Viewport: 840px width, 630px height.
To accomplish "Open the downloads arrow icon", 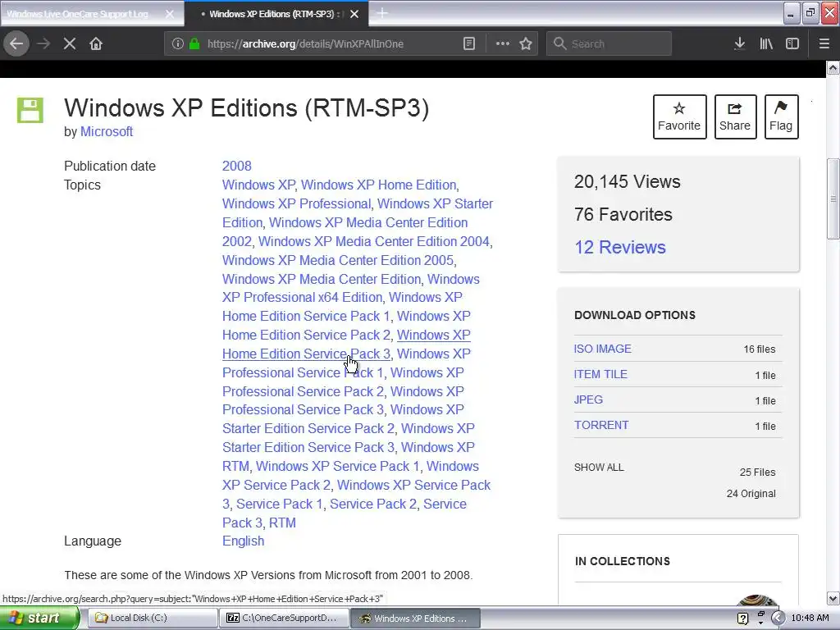I will pos(739,43).
